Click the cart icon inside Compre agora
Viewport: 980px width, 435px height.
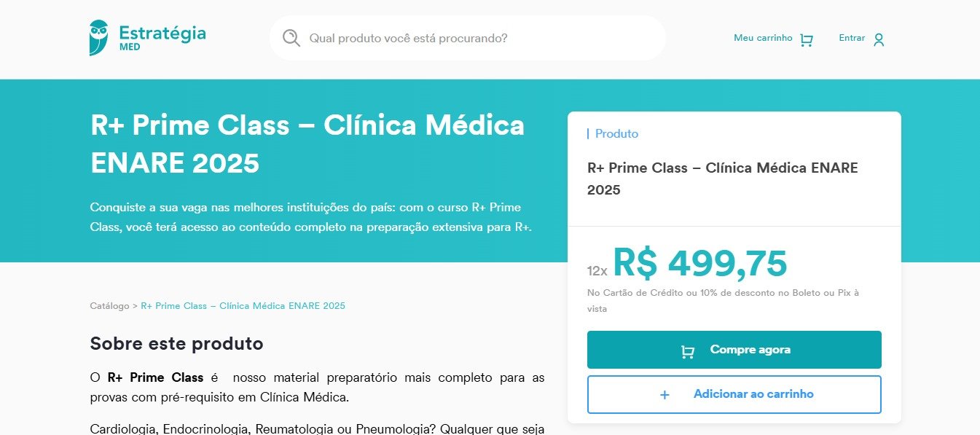pyautogui.click(x=687, y=351)
